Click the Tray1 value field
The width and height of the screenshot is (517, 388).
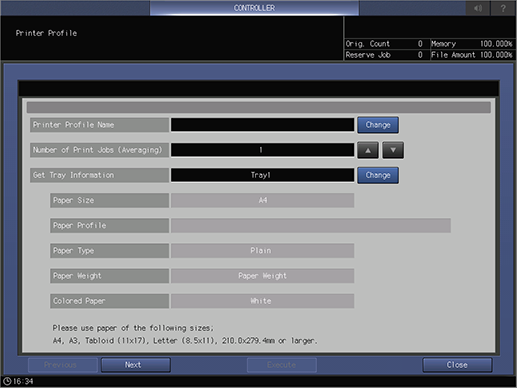262,175
